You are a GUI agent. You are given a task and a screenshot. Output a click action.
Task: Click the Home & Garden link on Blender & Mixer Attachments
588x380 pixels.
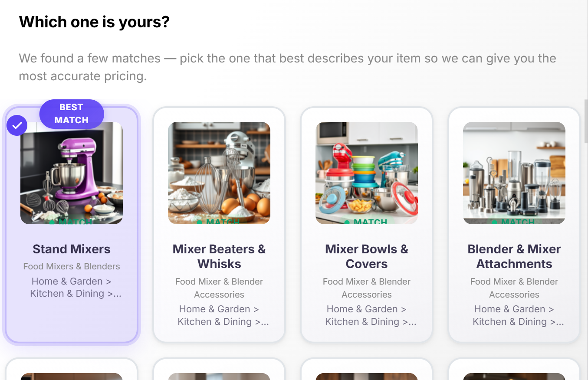(x=510, y=309)
